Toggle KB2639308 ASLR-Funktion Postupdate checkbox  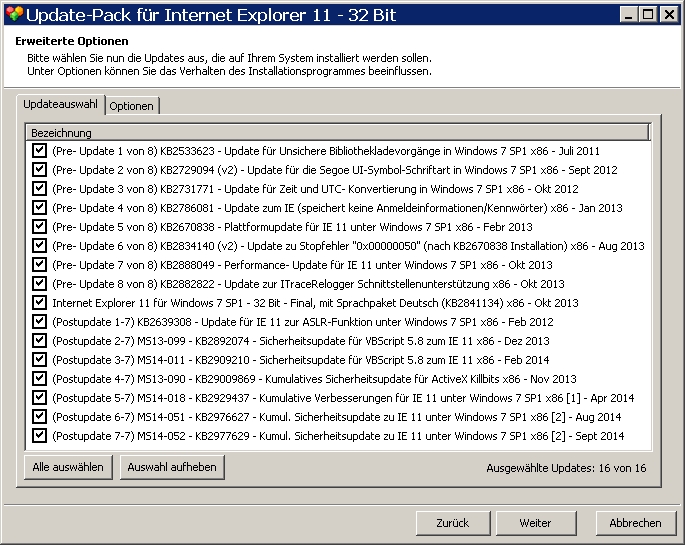pyautogui.click(x=40, y=321)
